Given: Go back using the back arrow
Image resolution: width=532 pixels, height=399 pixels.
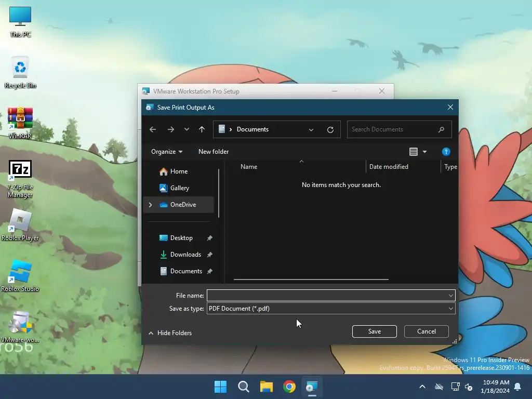Looking at the screenshot, I should [x=153, y=129].
